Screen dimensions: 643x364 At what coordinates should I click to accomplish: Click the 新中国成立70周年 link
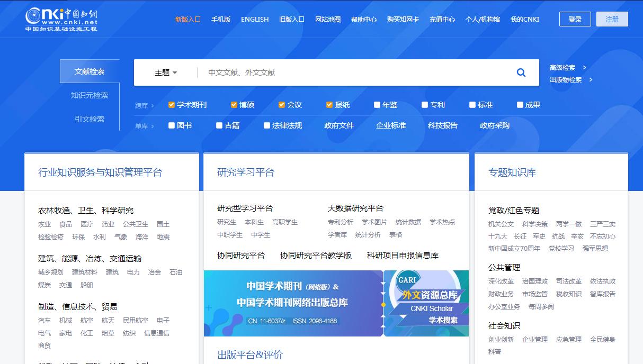tap(514, 249)
